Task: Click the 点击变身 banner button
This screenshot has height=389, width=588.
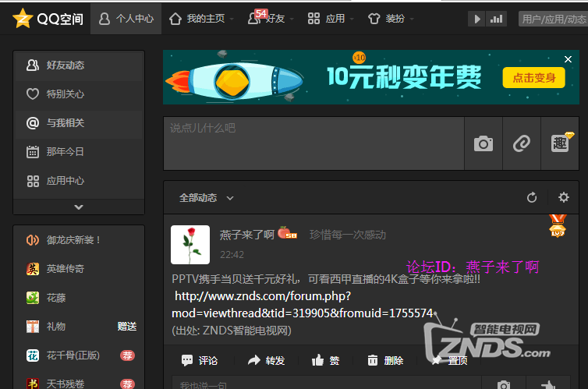Action: (x=534, y=77)
